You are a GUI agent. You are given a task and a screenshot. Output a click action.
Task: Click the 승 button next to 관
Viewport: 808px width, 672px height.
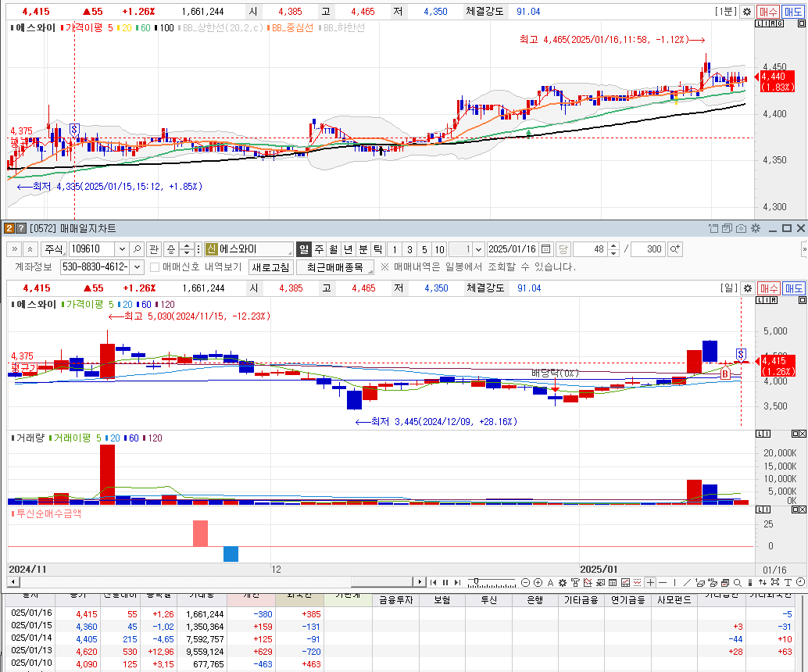(x=171, y=249)
